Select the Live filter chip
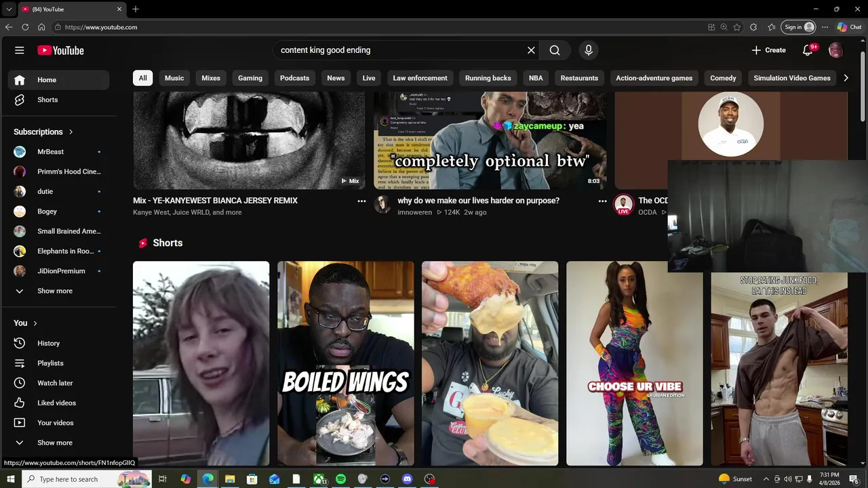The image size is (868, 488). [x=369, y=78]
